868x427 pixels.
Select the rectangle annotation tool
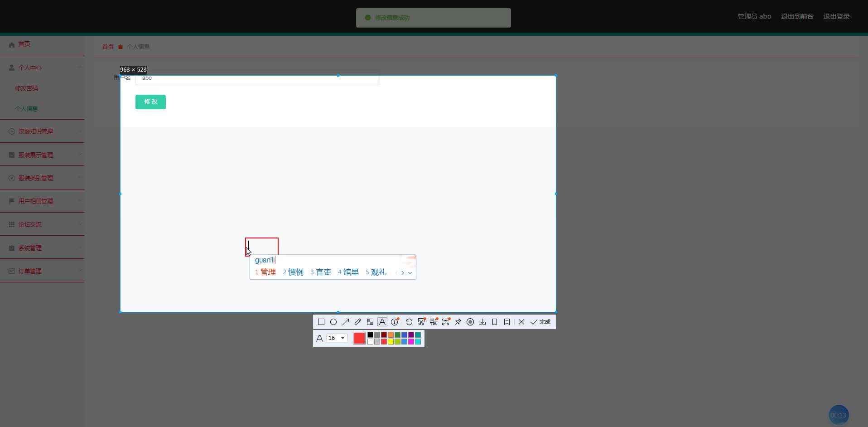coord(321,322)
